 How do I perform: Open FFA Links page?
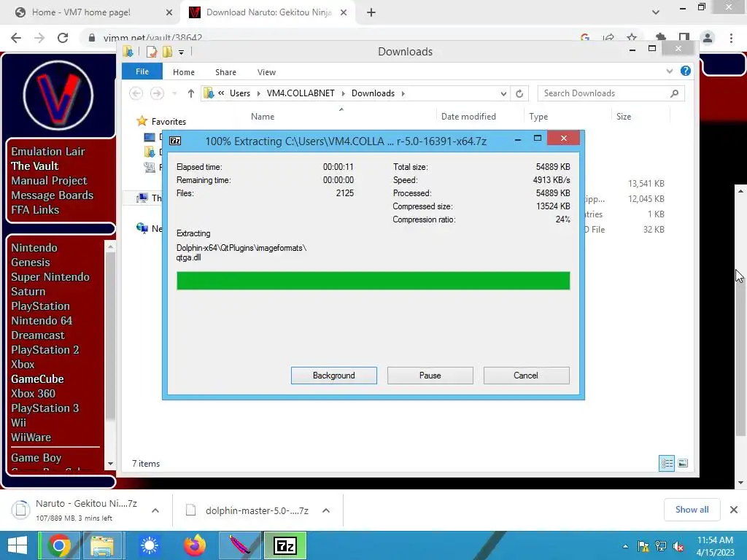[x=35, y=209]
